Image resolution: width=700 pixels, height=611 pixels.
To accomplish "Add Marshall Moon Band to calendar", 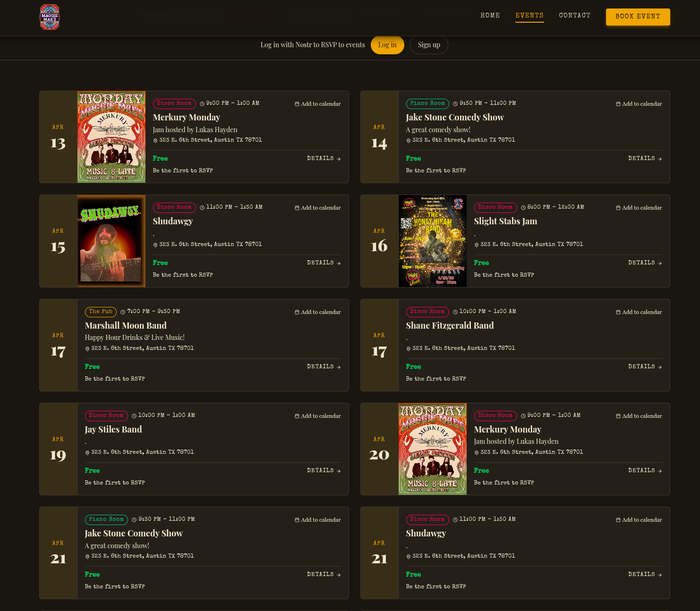I will coord(317,312).
